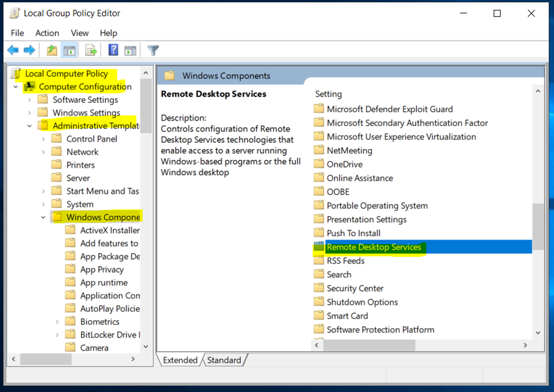Click the folder icon next to Camera
The height and width of the screenshot is (392, 554).
coord(70,347)
